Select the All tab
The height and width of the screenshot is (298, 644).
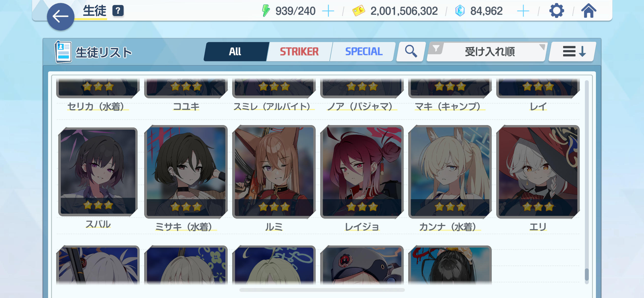(x=235, y=52)
